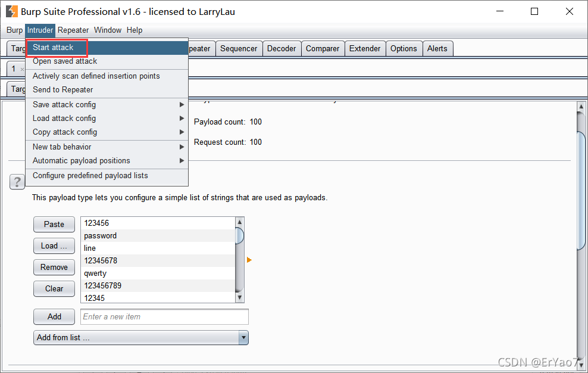Open the Window menu
The height and width of the screenshot is (373, 588).
[x=108, y=30]
